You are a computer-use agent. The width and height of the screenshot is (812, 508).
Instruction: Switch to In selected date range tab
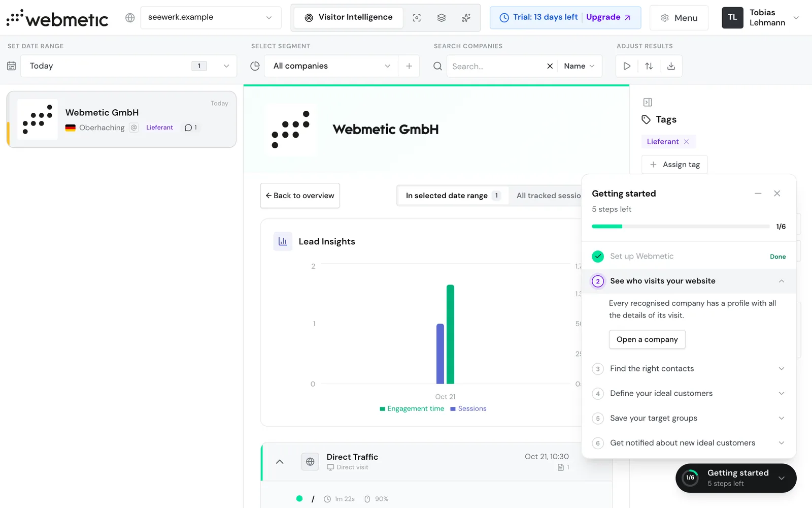click(453, 196)
